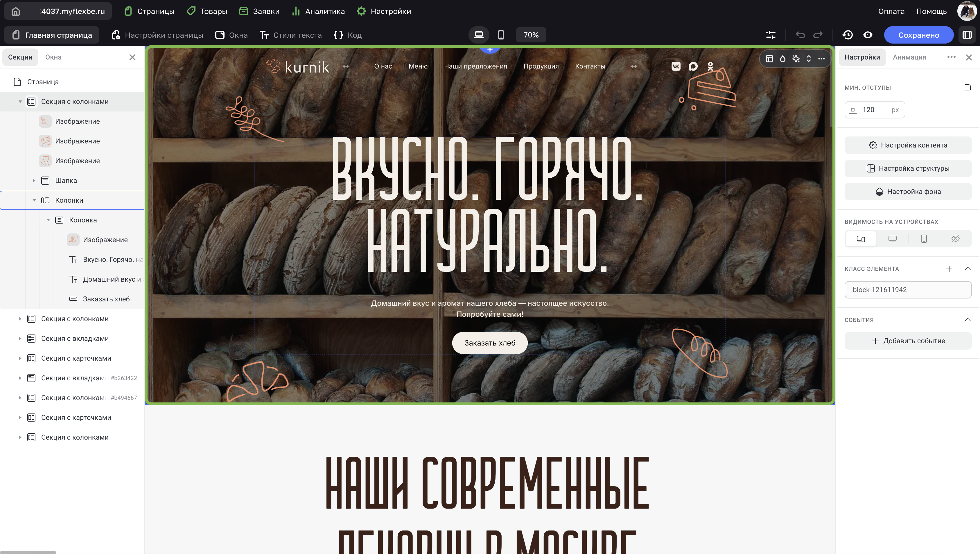Expand the last Секция с колонками
Screen dimensions: 980x554
pos(20,438)
